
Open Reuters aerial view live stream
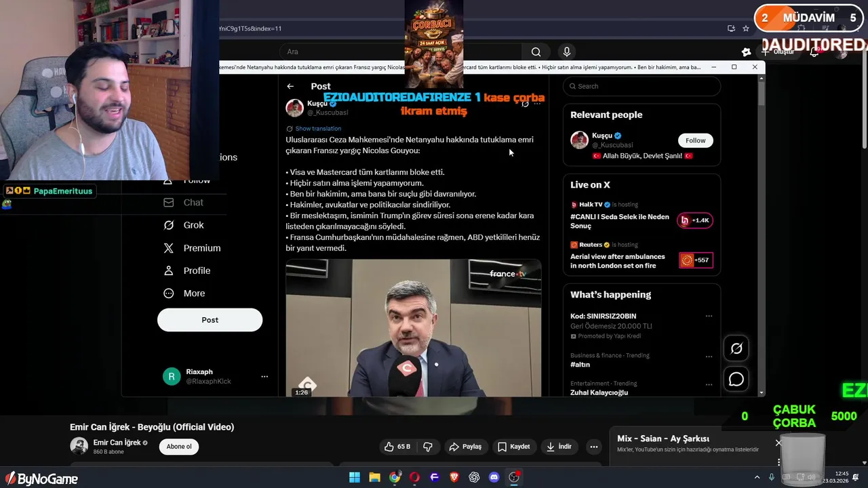[618, 261]
